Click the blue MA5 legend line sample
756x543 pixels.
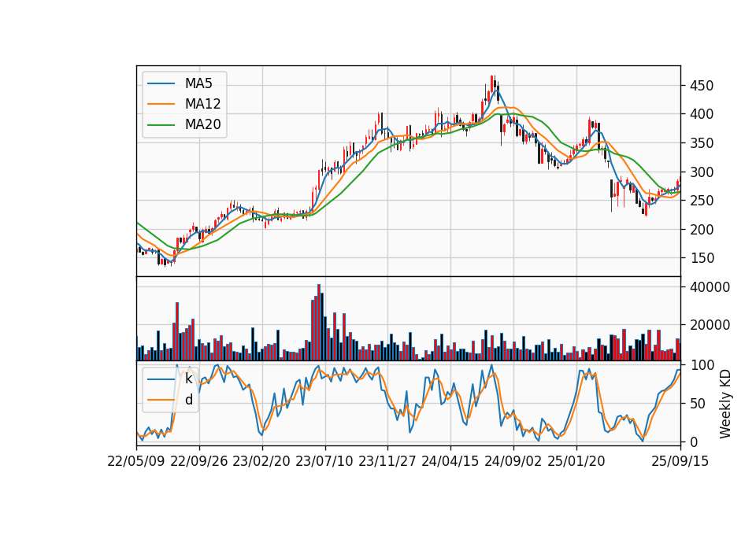161,83
